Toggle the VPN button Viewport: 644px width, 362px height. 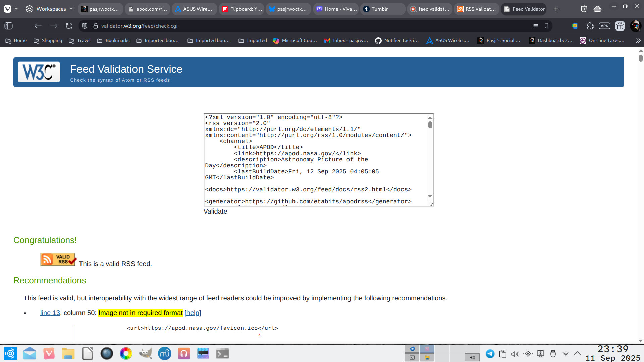pos(604,26)
